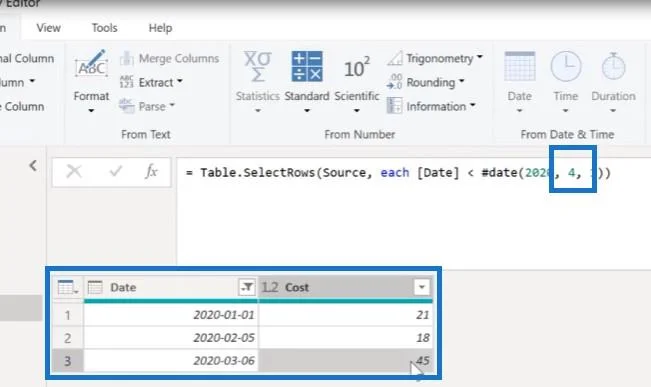Confirm the formula with the checkmark
The image size is (651, 387).
(115, 171)
